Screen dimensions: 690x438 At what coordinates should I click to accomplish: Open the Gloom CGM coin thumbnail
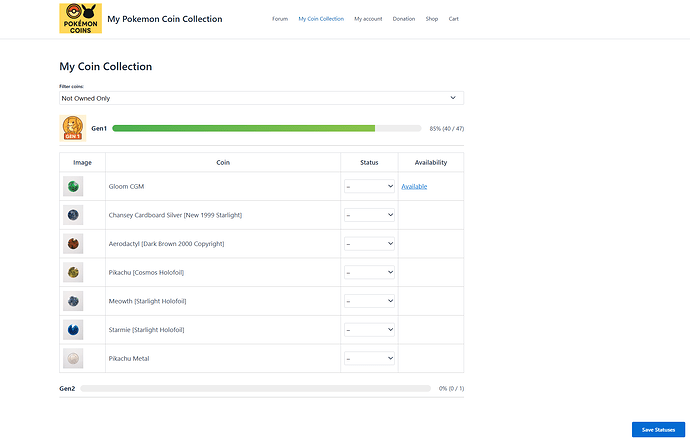click(73, 186)
